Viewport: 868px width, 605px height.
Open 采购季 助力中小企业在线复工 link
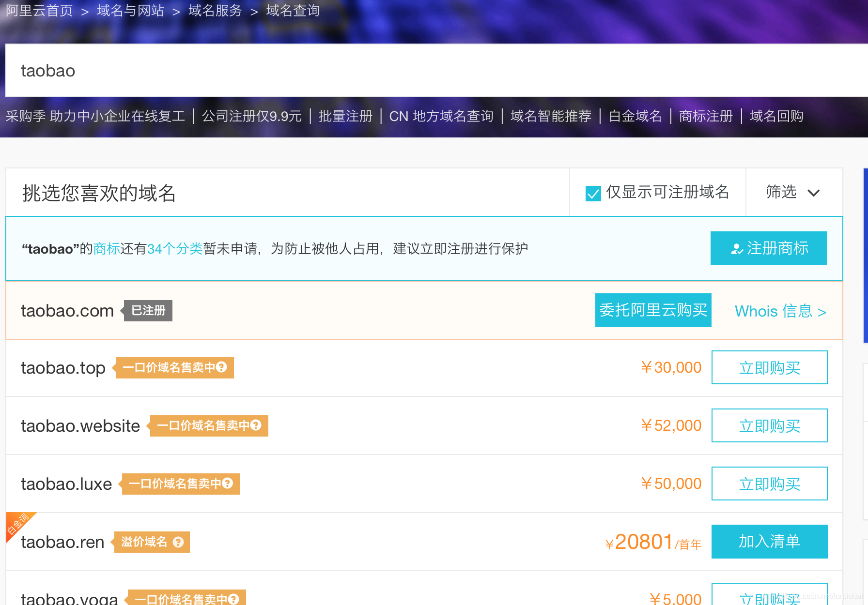[x=95, y=116]
